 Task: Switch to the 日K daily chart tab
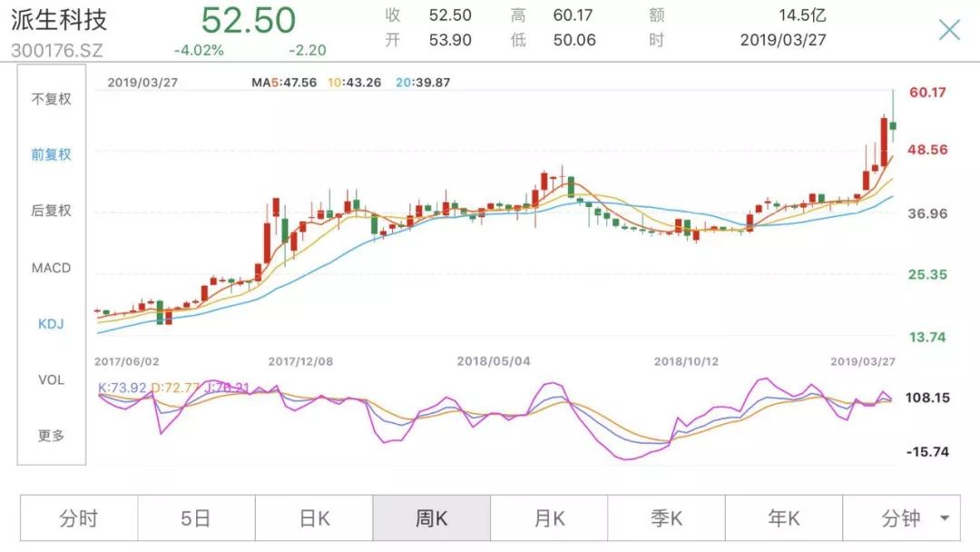pos(314,518)
